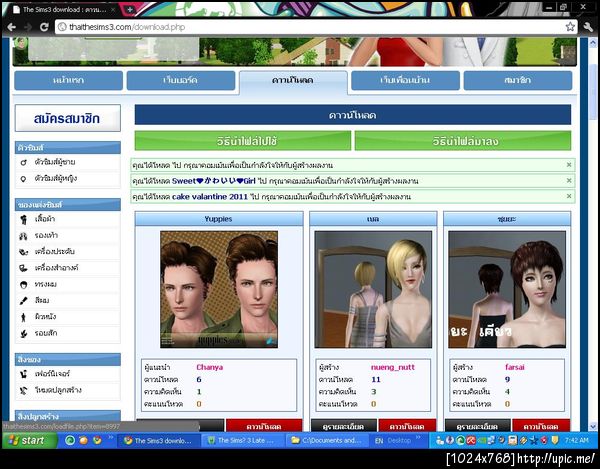
Task: Click the 7:42 AM taskbar clock
Action: point(576,441)
